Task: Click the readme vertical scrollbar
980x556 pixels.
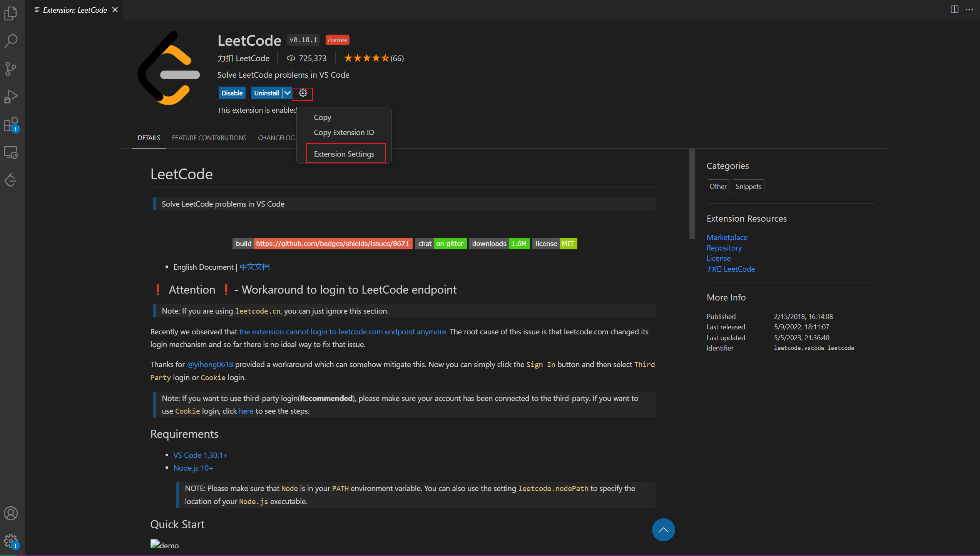Action: click(692, 194)
